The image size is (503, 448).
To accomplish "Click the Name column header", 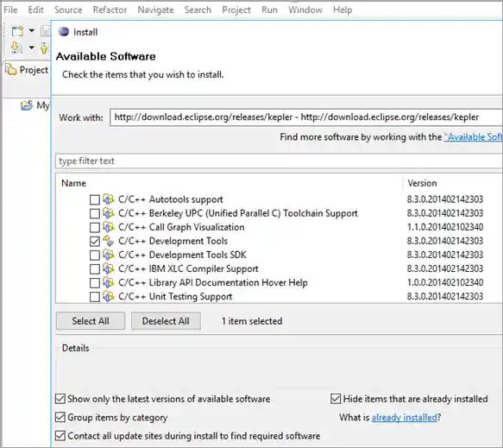I will [74, 183].
